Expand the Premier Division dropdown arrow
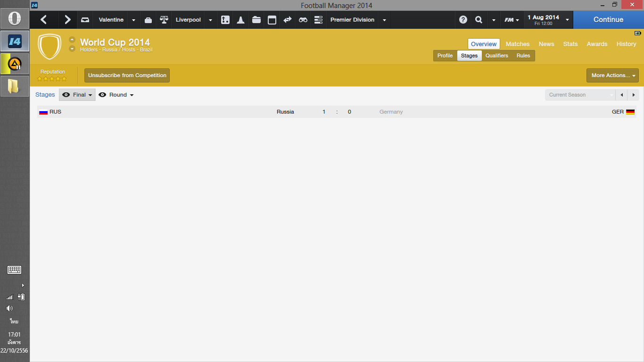Viewport: 644px width, 362px height. (384, 20)
